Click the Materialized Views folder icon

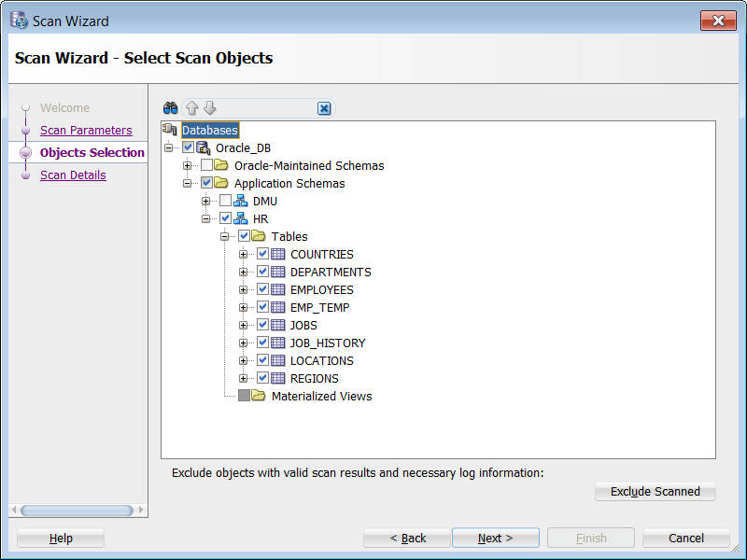point(259,395)
